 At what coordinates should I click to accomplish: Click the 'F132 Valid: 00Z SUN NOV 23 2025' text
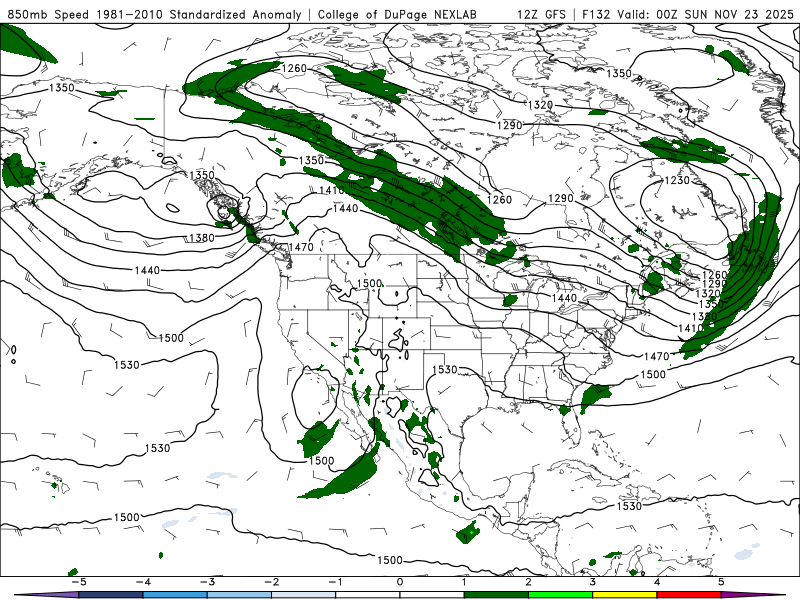pos(688,14)
